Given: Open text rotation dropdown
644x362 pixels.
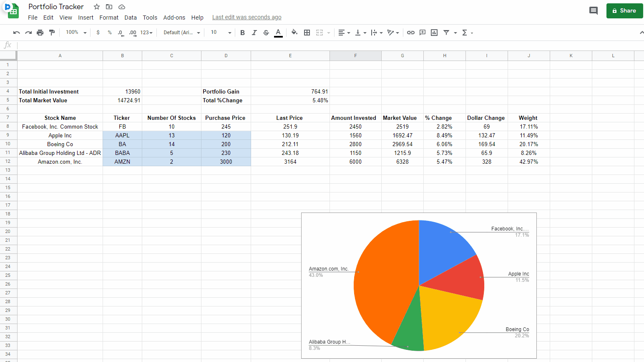Looking at the screenshot, I should tap(393, 33).
